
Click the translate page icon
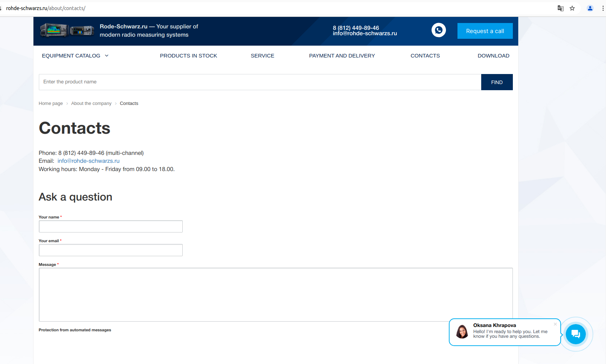560,8
